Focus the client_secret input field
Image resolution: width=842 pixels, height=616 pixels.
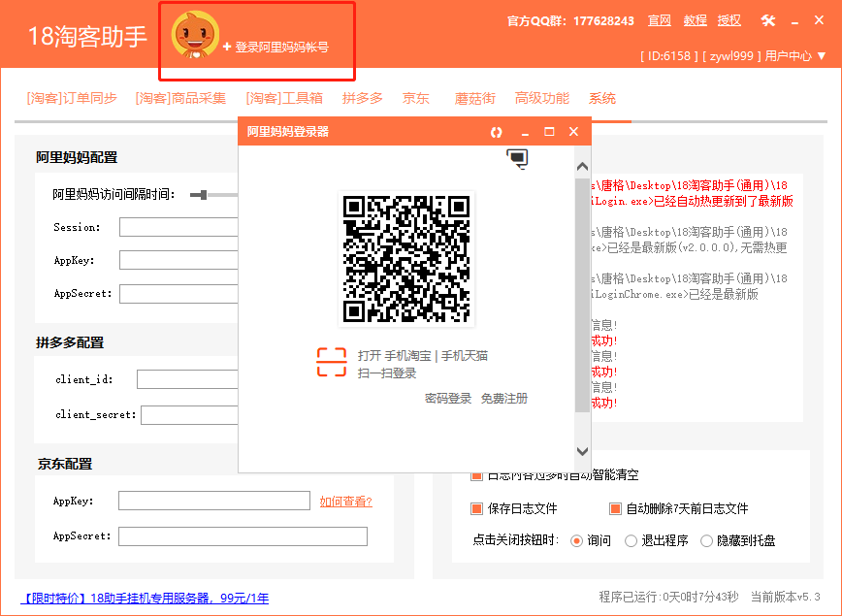click(189, 415)
